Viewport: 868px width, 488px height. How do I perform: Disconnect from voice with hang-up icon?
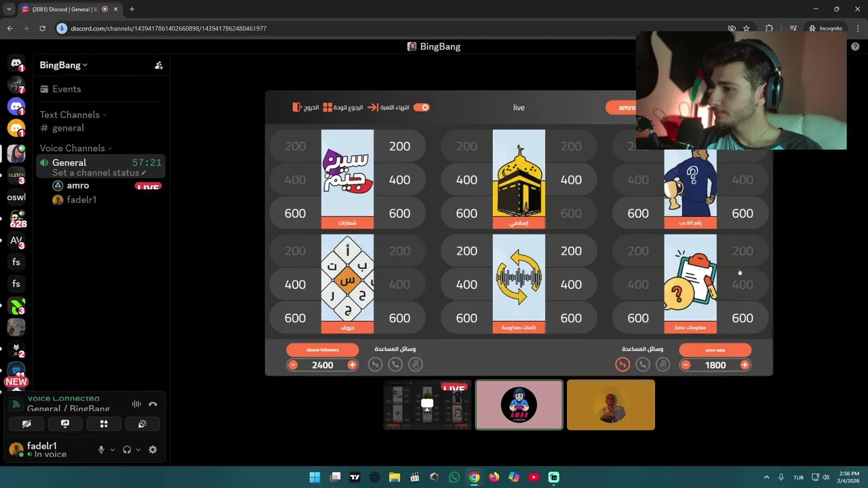pyautogui.click(x=153, y=404)
